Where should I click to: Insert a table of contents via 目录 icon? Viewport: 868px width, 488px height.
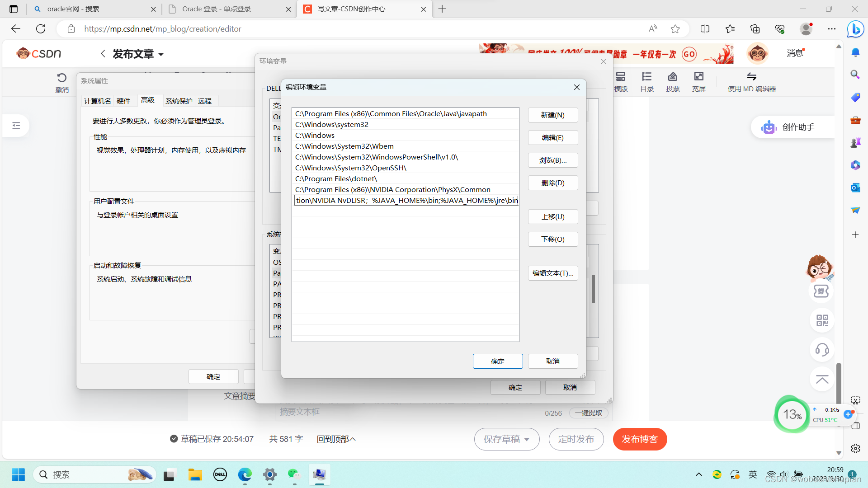[x=646, y=81]
